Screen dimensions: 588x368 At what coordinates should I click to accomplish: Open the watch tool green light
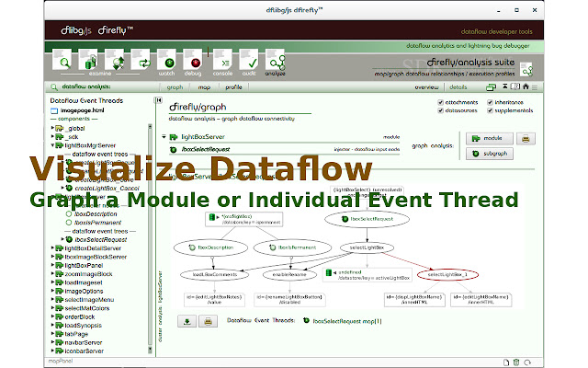tap(167, 60)
